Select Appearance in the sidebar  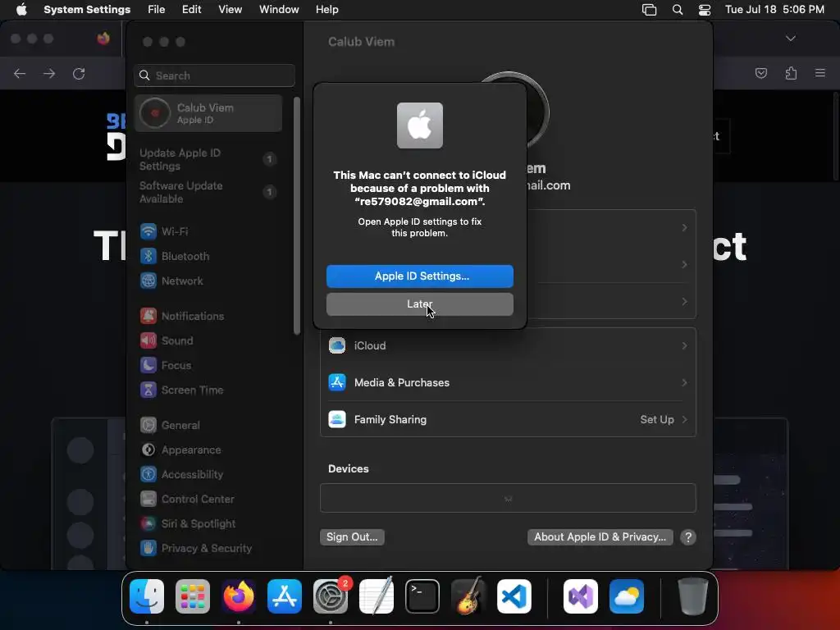[x=208, y=450]
